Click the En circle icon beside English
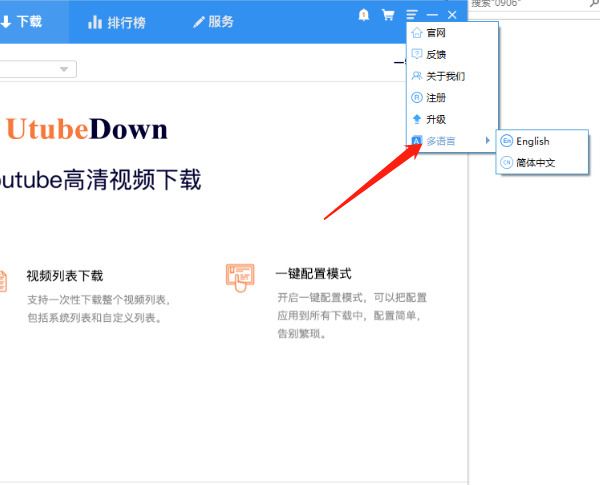The image size is (600, 485). 507,141
